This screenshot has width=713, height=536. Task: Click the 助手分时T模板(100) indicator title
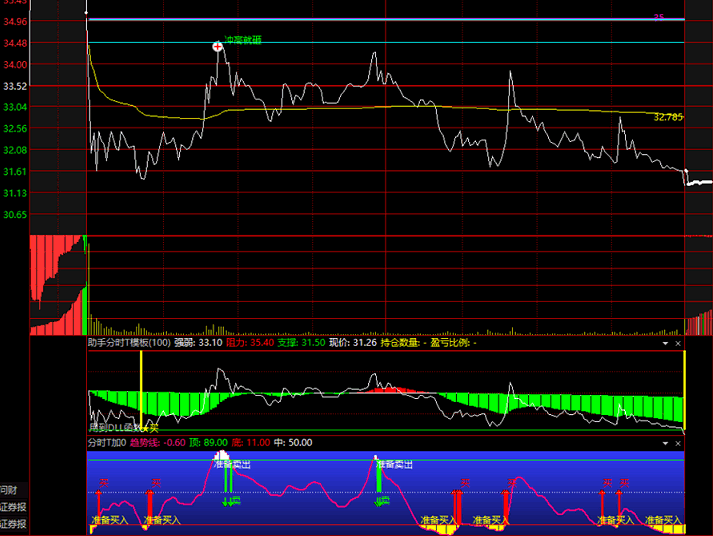(129, 343)
